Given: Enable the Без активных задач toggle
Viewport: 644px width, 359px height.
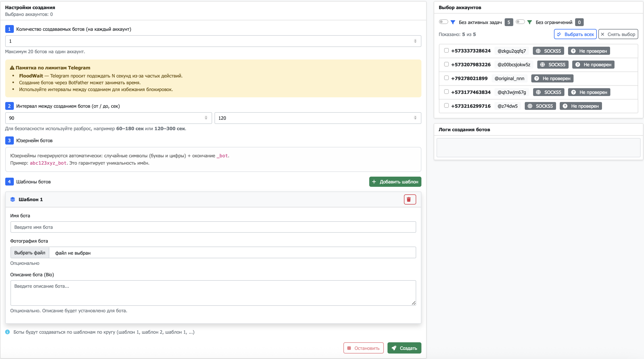Looking at the screenshot, I should coord(443,22).
